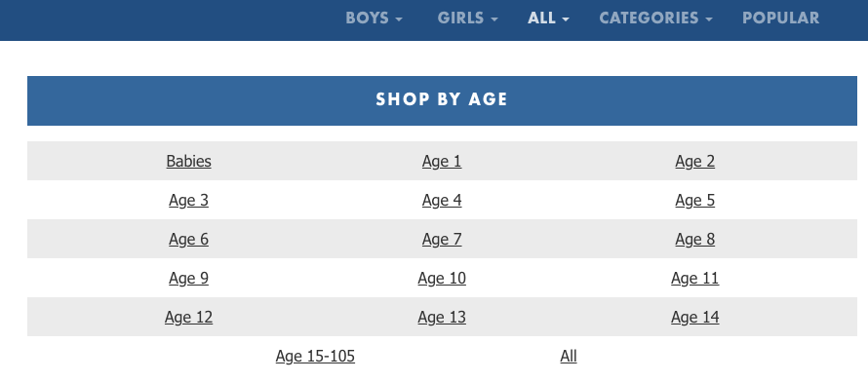This screenshot has width=868, height=382.
Task: Open the Age 12 link
Action: (189, 318)
